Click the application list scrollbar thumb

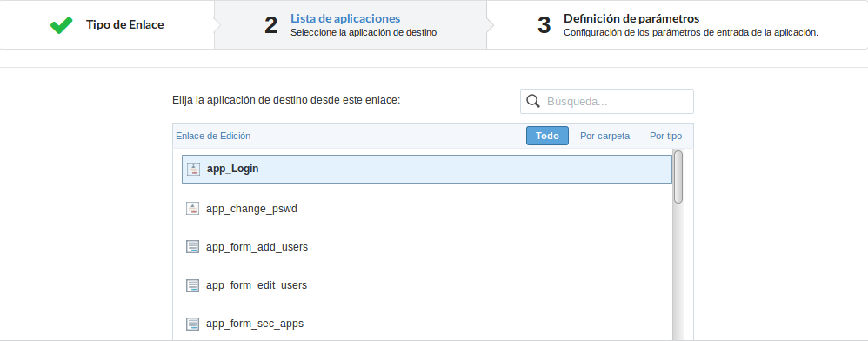tap(678, 177)
